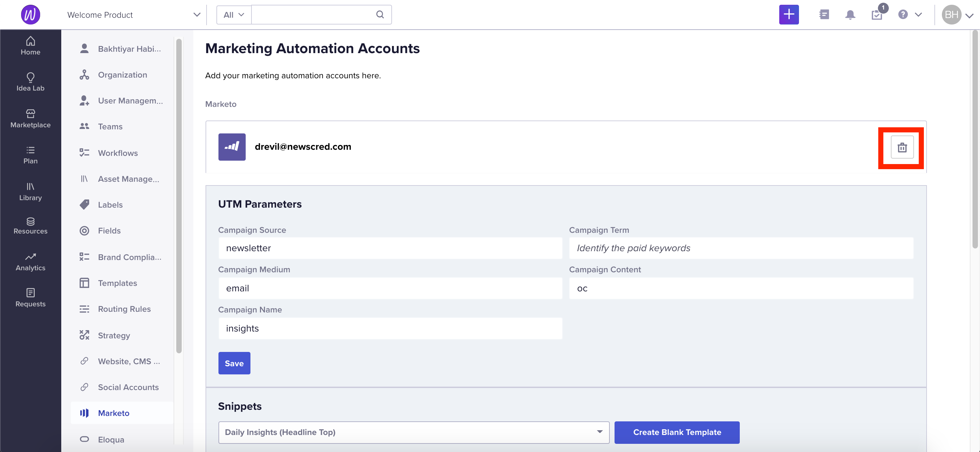Open the Welcome Product dropdown
980x452 pixels.
[x=133, y=15]
